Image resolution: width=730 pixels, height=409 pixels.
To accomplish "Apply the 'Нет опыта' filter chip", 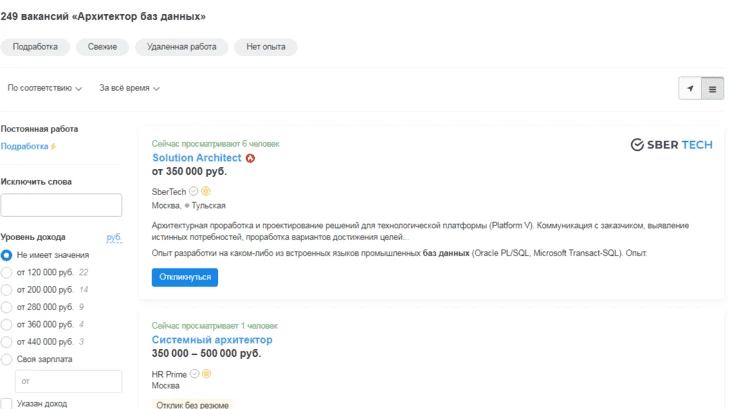I will 266,47.
